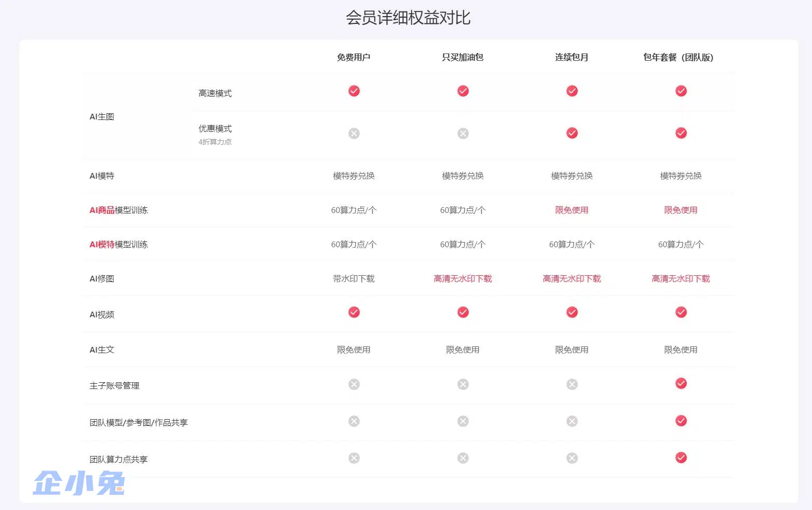Screen dimensions: 812x510
Task: Click AI模特模型训练 60算力点/个 under 连续包月
Action: click(x=572, y=245)
